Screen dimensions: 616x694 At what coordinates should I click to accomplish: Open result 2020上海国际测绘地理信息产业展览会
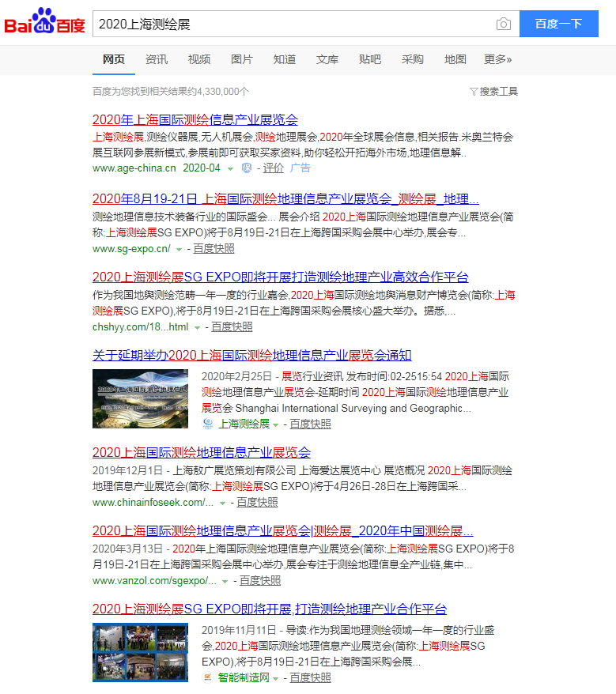[x=202, y=452]
